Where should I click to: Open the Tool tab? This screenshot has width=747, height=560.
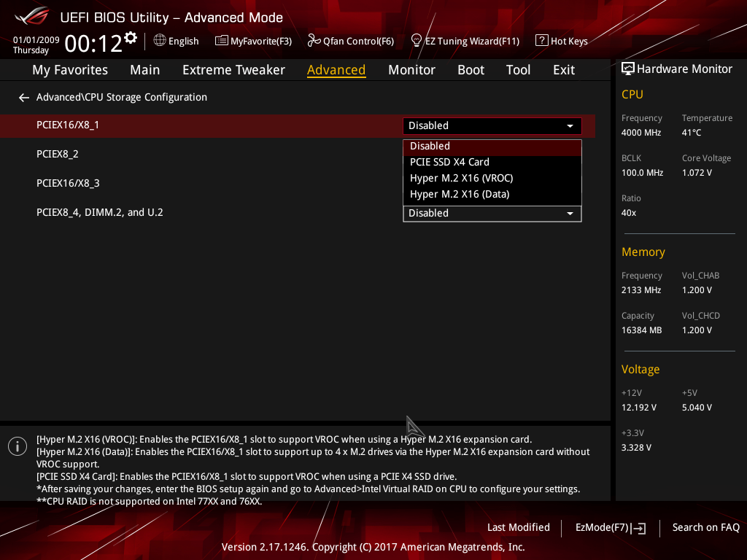coord(518,70)
